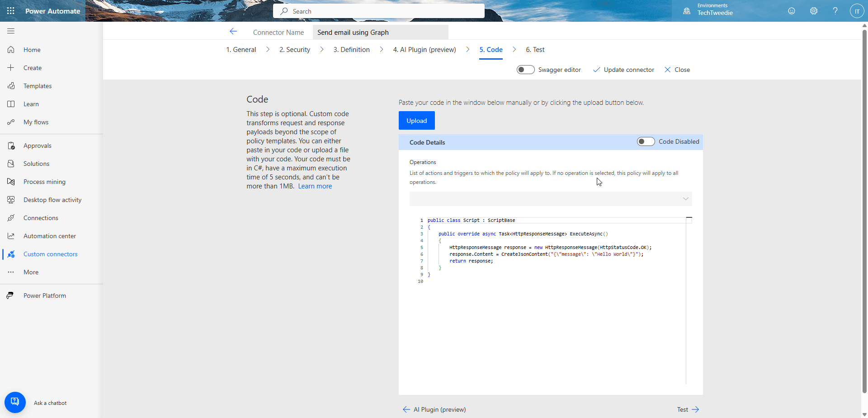Screen dimensions: 868x418
Task: Expand More in the sidebar
Action: [x=30, y=272]
